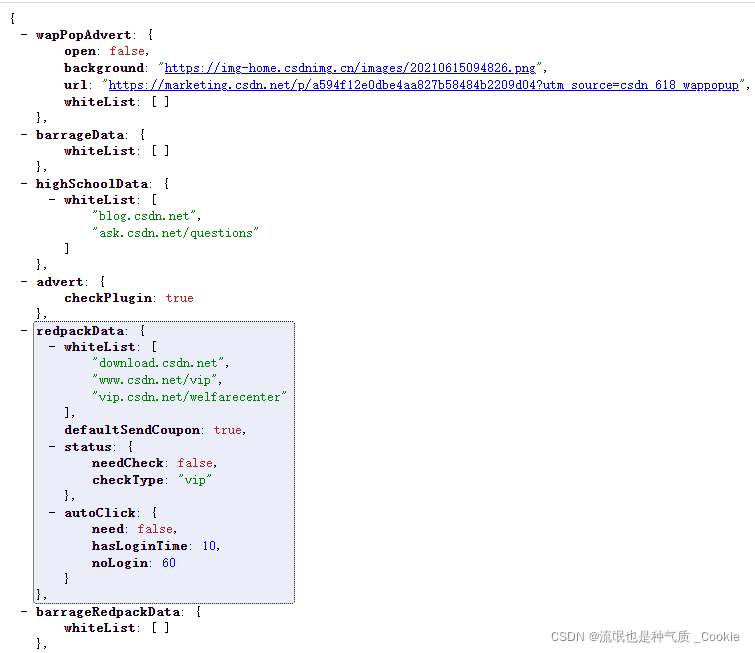Click whiteList key under barrageRedpackData
This screenshot has width=755, height=653.
[99, 628]
